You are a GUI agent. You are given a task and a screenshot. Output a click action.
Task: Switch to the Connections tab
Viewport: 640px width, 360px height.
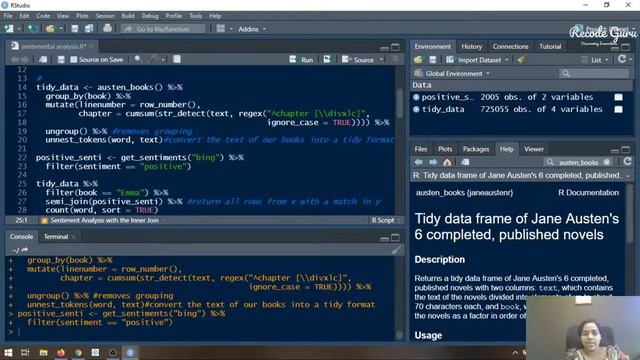point(510,47)
